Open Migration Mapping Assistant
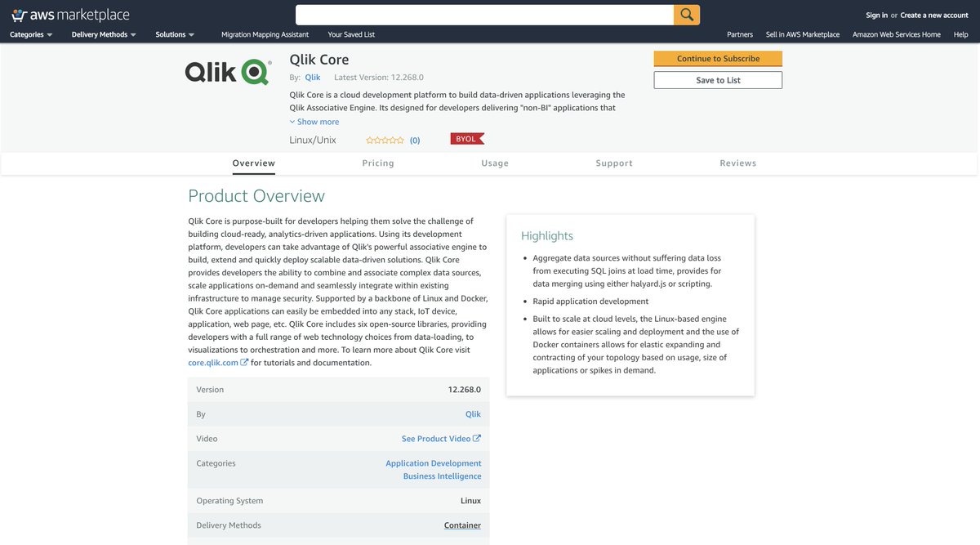 (x=265, y=34)
